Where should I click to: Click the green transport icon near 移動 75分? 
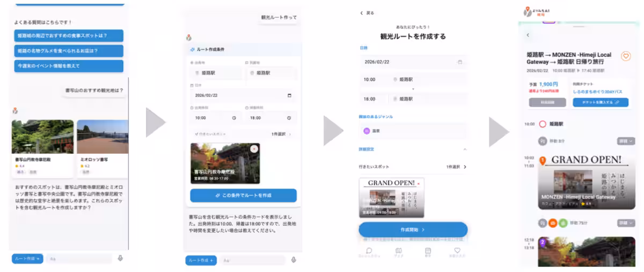click(563, 223)
